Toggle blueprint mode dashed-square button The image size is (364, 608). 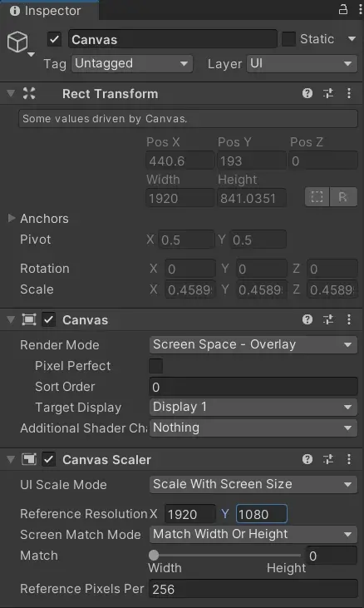click(317, 197)
